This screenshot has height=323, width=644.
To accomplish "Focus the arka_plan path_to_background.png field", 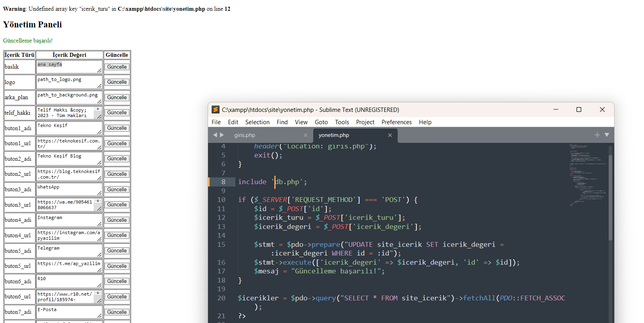I will pos(69,98).
